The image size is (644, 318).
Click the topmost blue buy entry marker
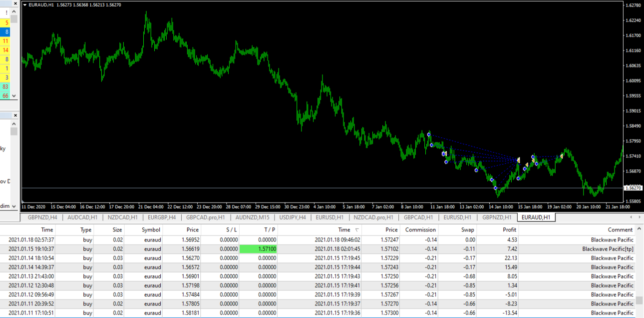point(429,134)
